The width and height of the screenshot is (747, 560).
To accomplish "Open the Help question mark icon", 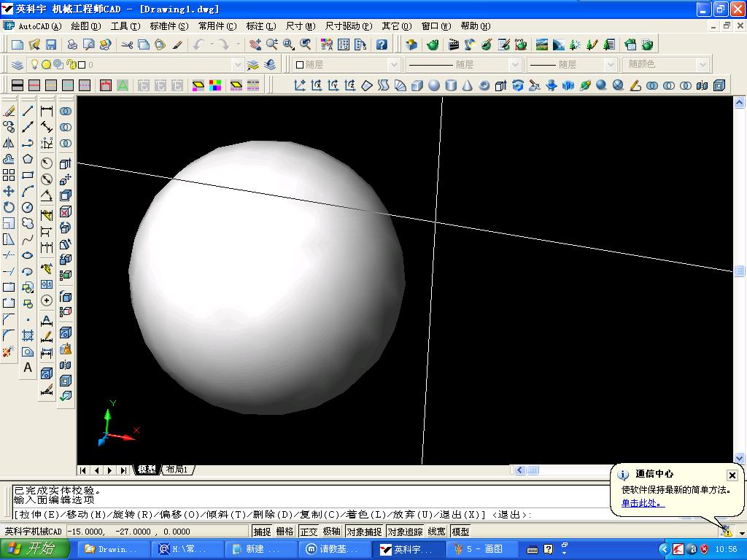I will 382,45.
